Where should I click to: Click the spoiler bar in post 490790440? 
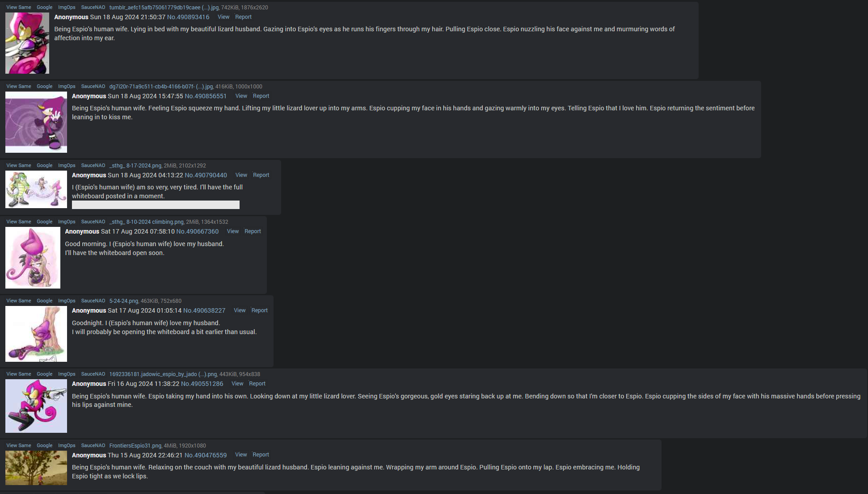[156, 205]
